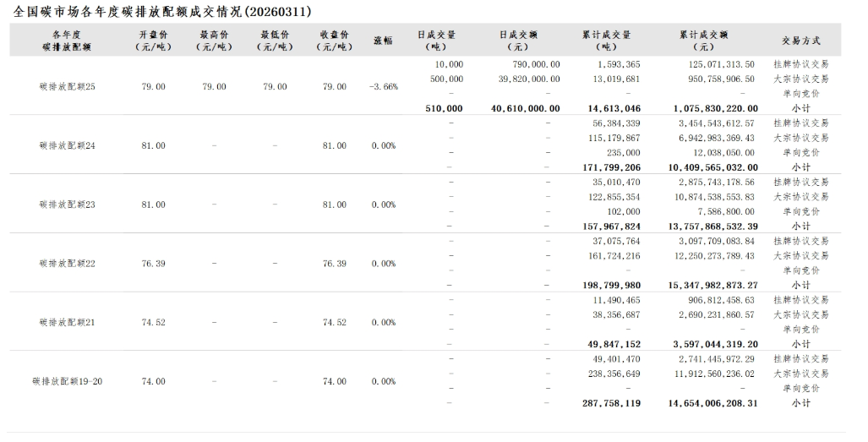Click the 涨幅 column header
The height and width of the screenshot is (442, 868).
click(383, 41)
